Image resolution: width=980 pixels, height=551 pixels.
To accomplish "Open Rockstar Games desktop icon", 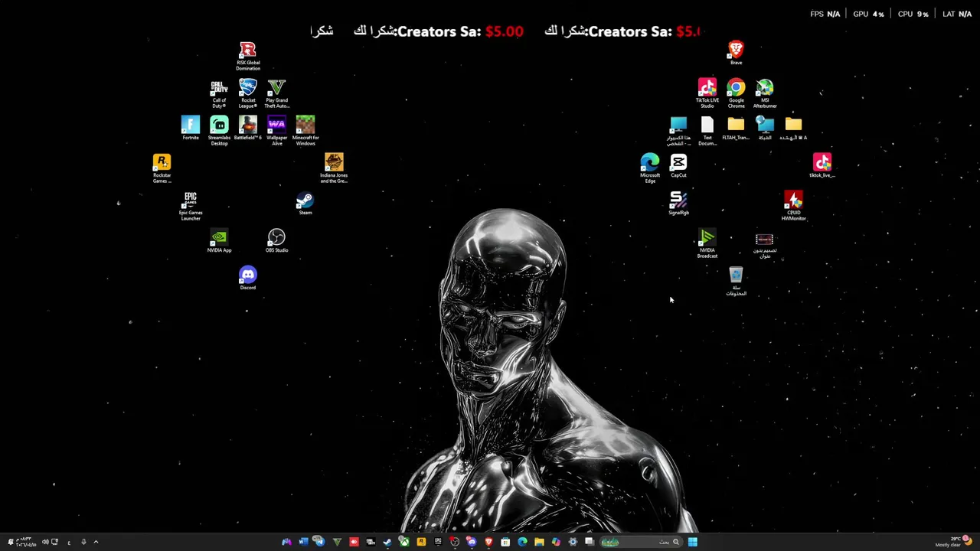I will [162, 169].
